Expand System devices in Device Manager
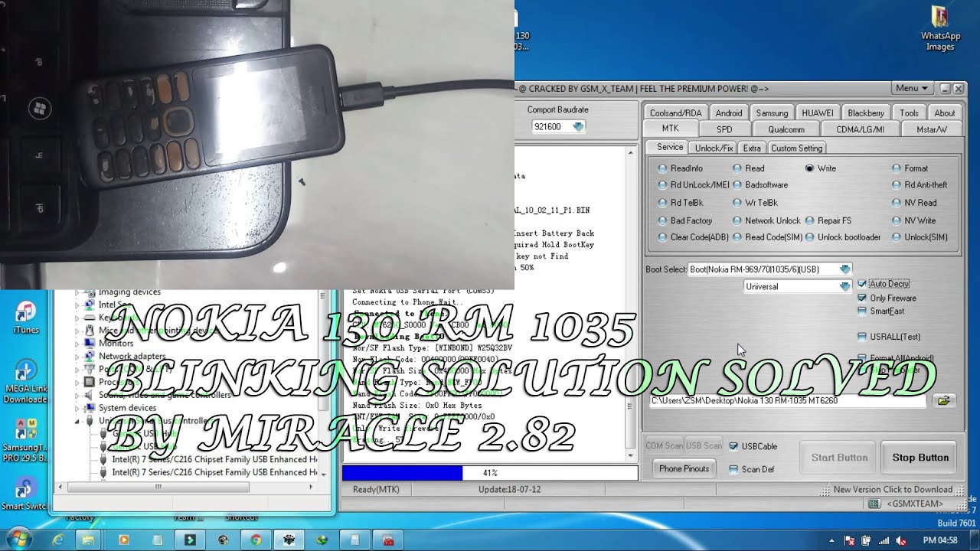The width and height of the screenshot is (980, 551). [x=77, y=408]
